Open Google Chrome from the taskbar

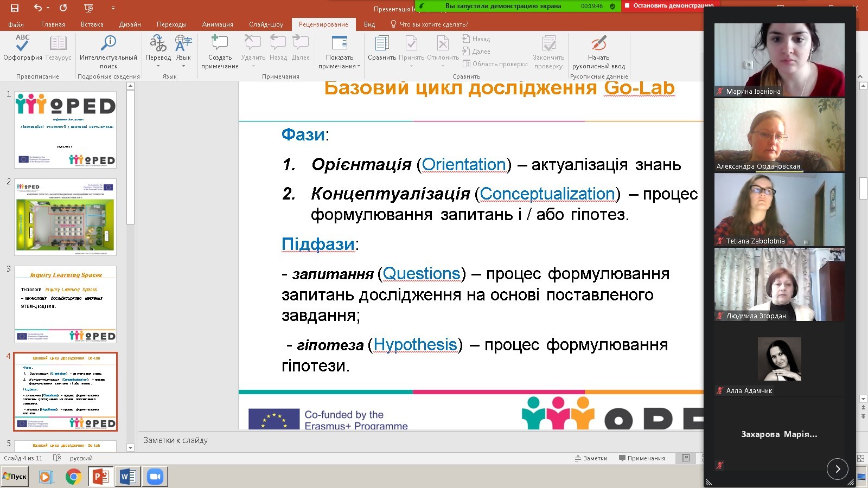coord(73,477)
